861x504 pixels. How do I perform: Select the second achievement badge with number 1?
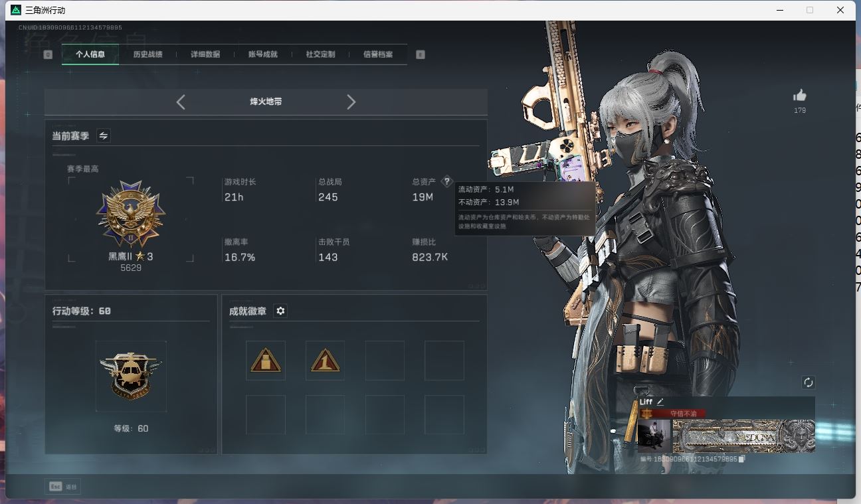(325, 361)
